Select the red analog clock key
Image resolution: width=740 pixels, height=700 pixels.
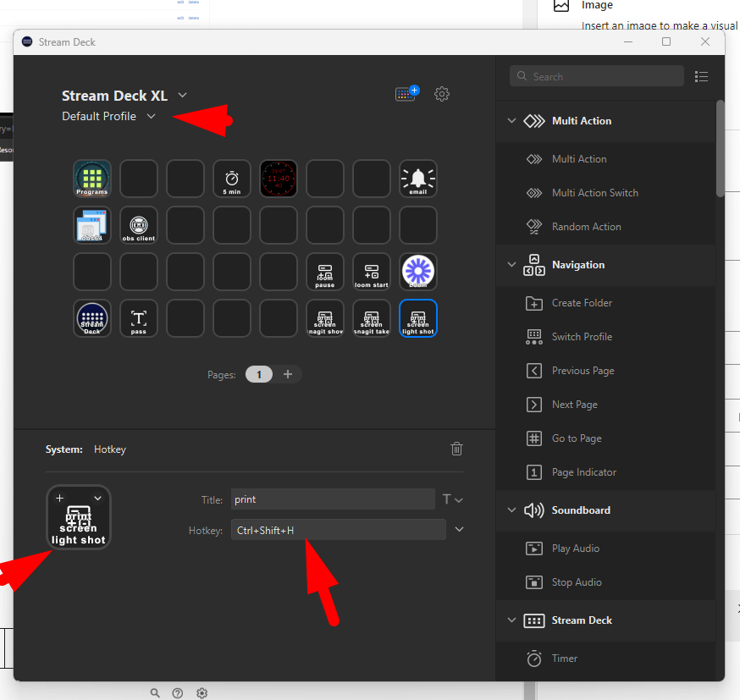coord(279,179)
